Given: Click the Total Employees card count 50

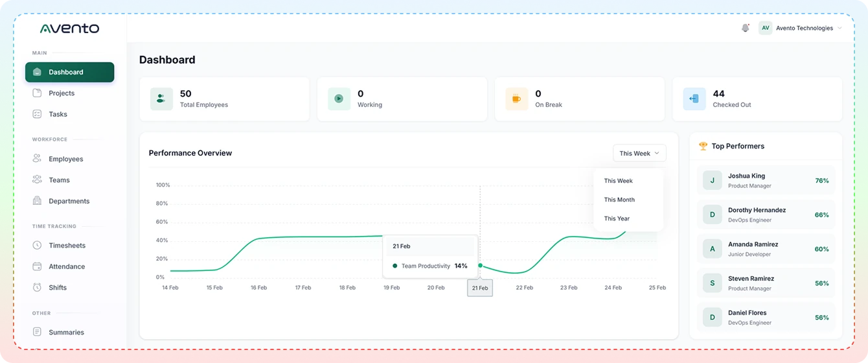Looking at the screenshot, I should [x=185, y=94].
